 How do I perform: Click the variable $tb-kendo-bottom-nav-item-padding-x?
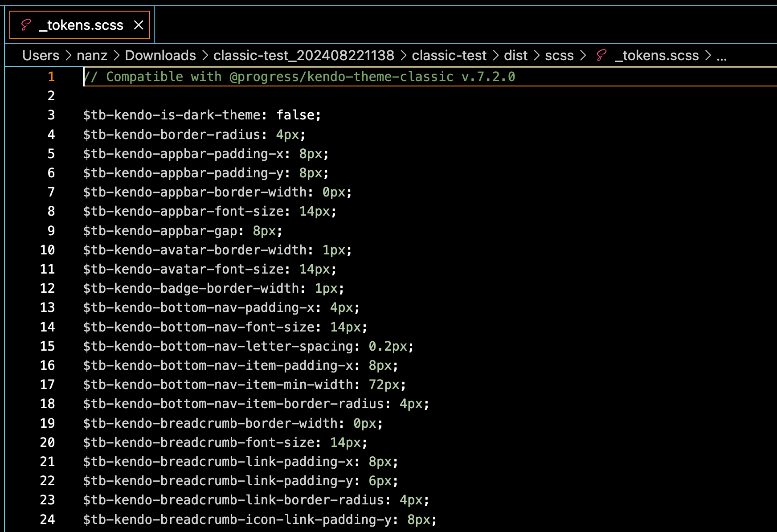coord(218,365)
